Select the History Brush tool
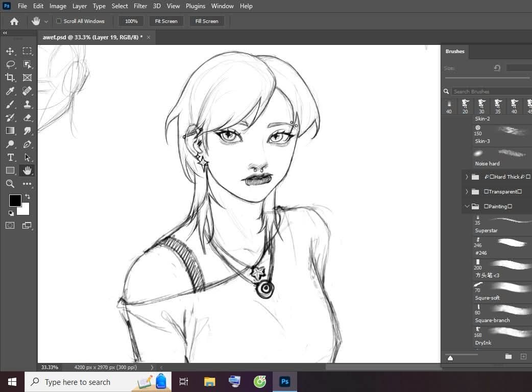 pyautogui.click(x=10, y=118)
